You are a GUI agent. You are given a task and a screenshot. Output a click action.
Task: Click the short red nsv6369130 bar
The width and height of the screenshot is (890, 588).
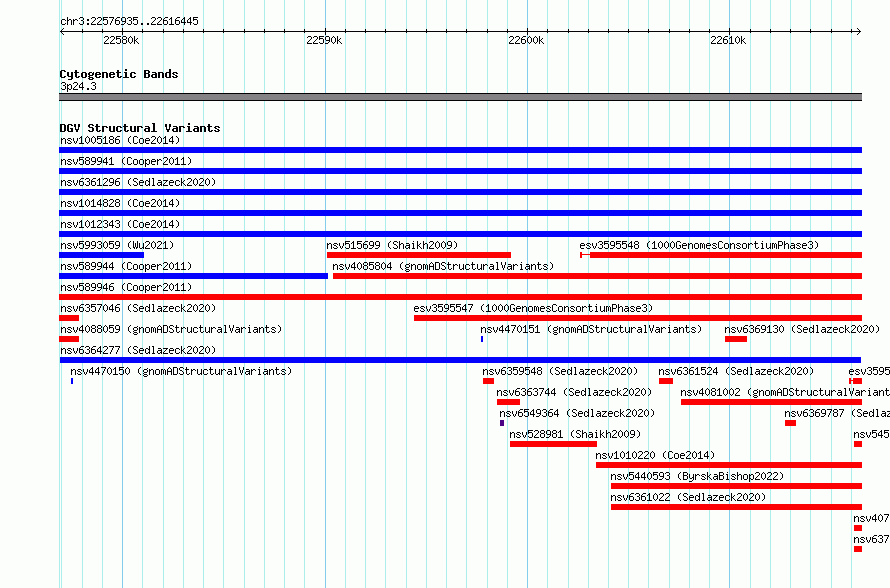(x=736, y=339)
